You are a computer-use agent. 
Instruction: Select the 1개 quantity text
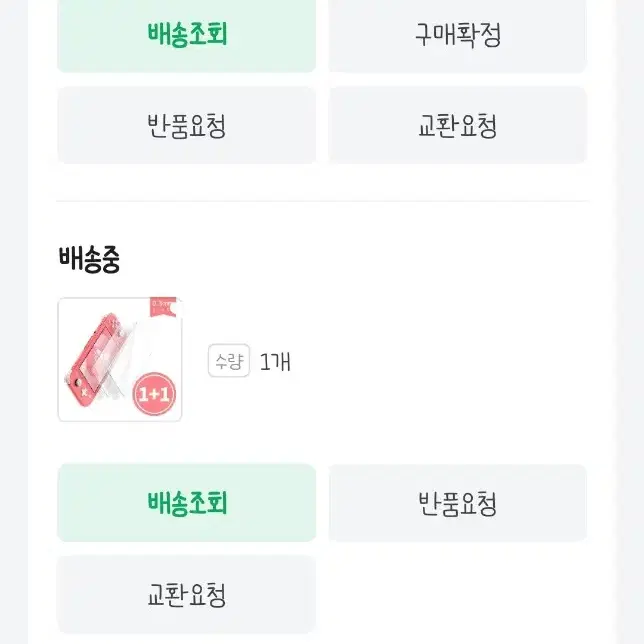pyautogui.click(x=275, y=361)
